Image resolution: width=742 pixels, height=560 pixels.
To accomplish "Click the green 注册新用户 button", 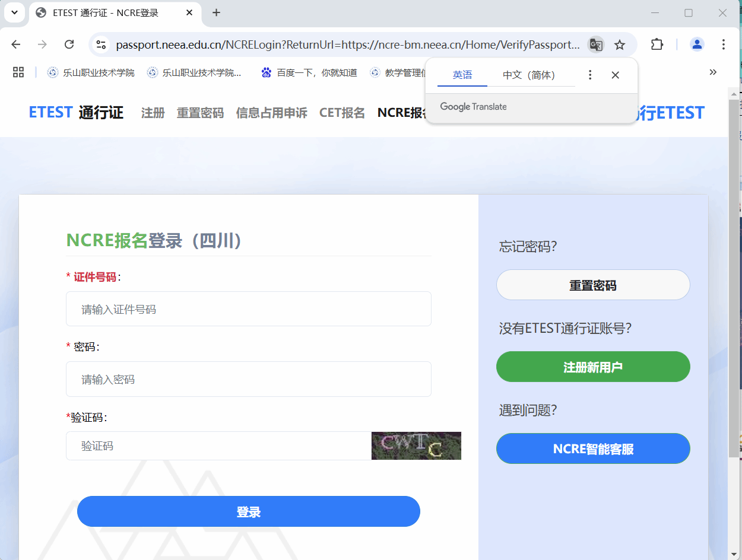I will tap(593, 367).
